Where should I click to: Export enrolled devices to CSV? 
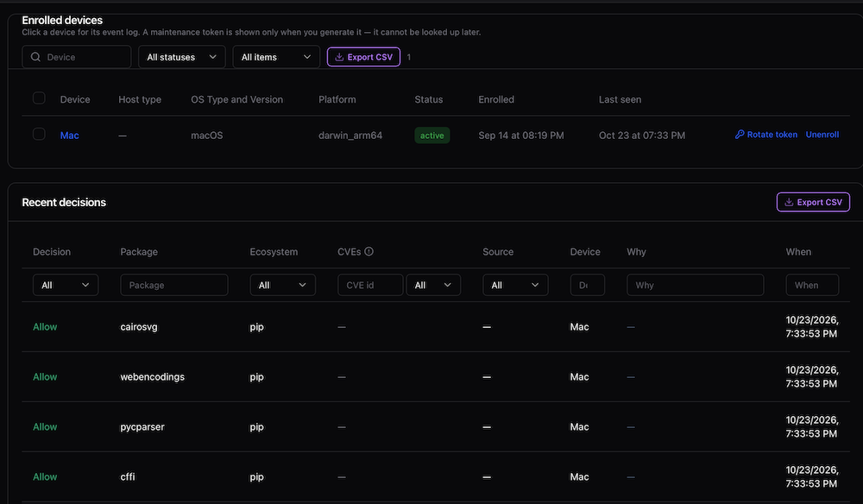(x=364, y=57)
